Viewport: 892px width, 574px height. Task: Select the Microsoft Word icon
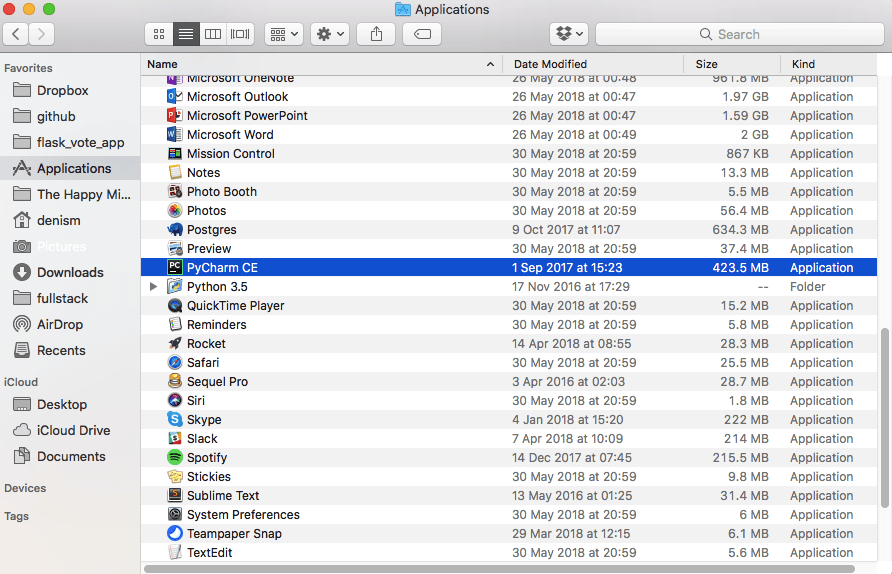[175, 135]
